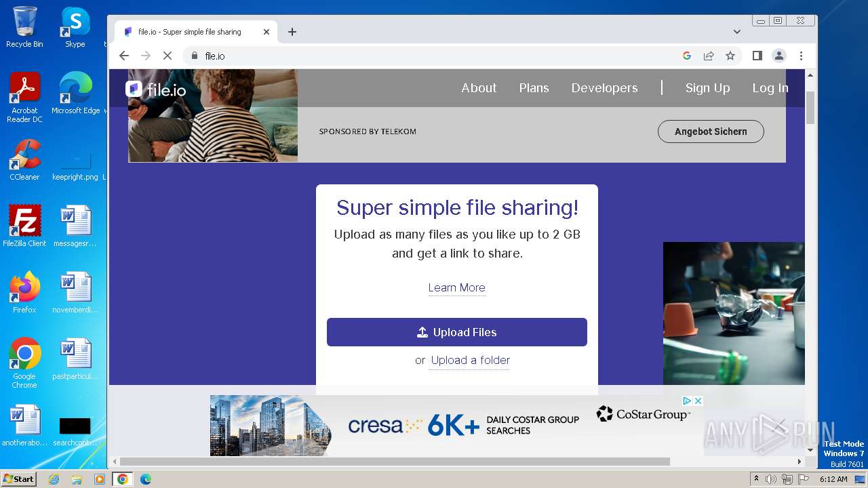
Task: Open AdChoices info icon on banner
Action: [x=686, y=401]
